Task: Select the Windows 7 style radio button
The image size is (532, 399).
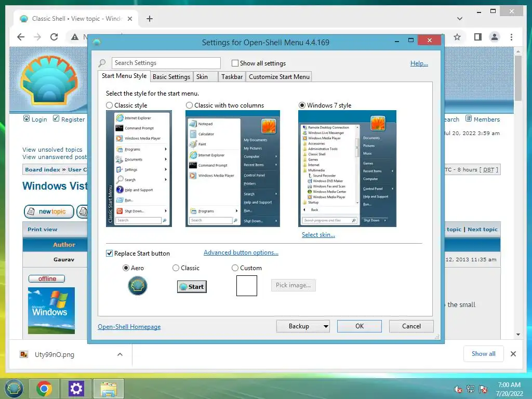Action: [302, 105]
